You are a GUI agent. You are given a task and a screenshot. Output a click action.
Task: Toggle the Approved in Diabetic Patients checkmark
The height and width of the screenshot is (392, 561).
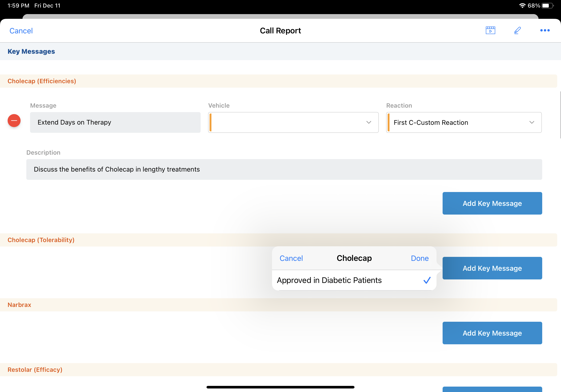(x=427, y=280)
